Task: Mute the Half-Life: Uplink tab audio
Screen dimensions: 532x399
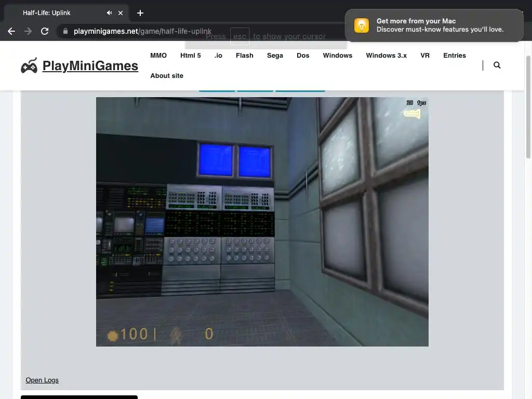Action: [x=109, y=13]
